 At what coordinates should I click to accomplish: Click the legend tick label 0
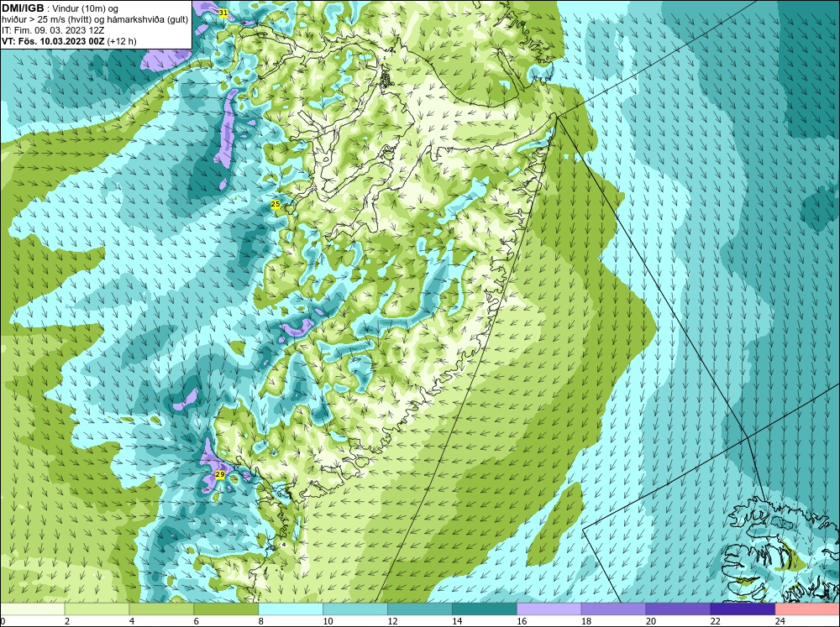(x=3, y=621)
